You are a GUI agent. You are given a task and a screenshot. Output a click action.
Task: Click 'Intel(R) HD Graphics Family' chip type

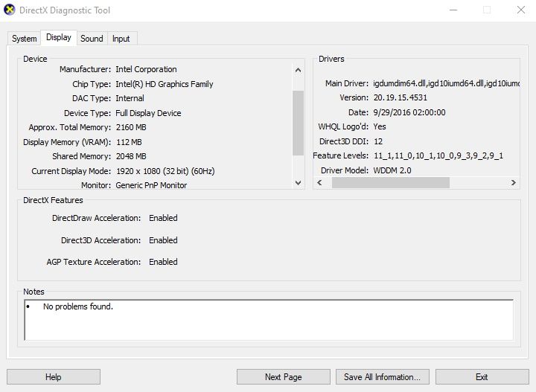(x=165, y=84)
